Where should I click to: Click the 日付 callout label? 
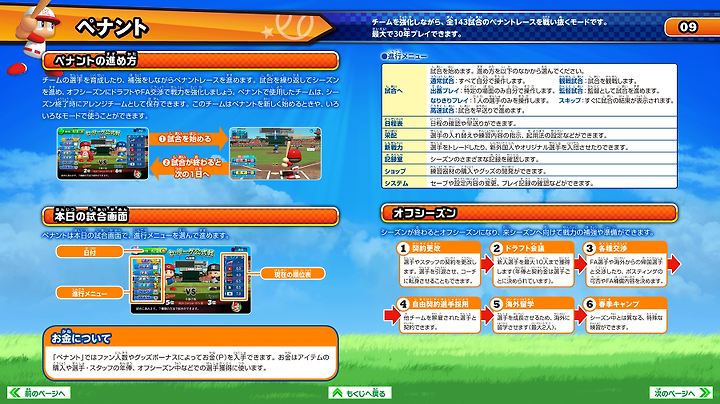(90, 252)
